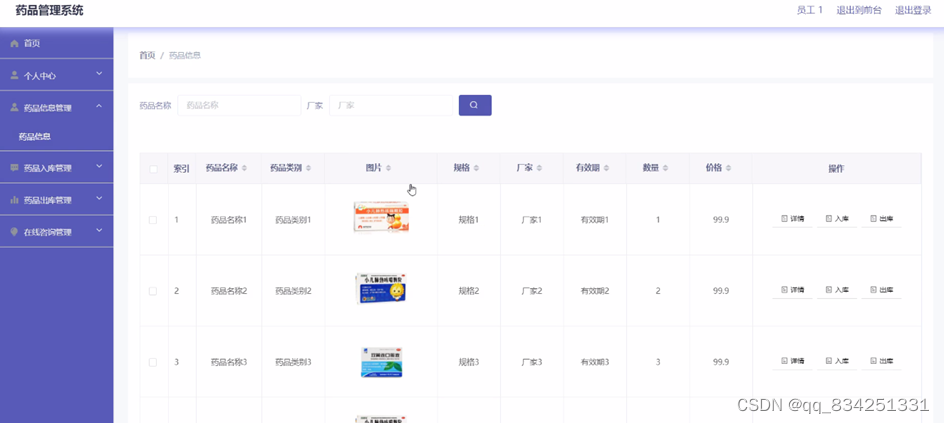The image size is (944, 423).
Task: Open the 药品入库管理 sidebar menu
Action: coord(57,168)
